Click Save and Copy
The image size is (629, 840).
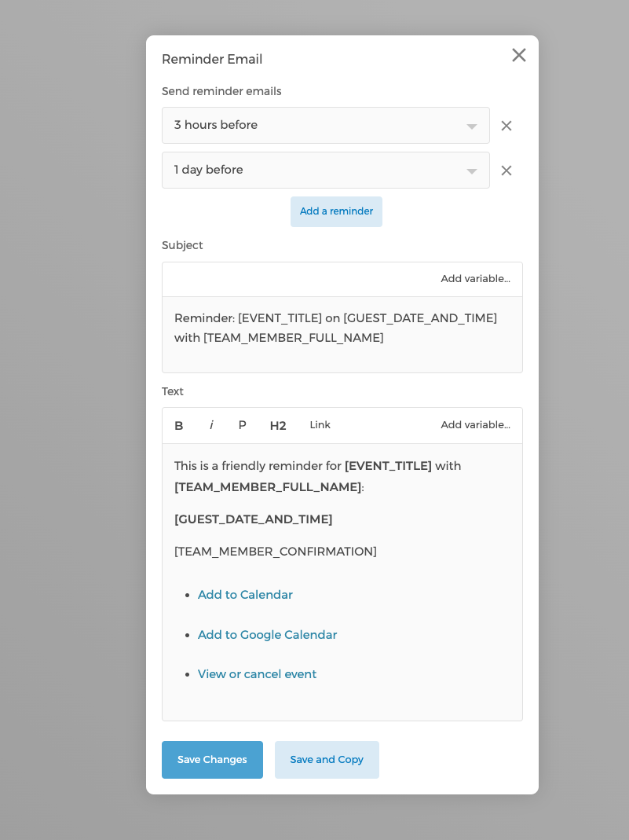tap(327, 760)
